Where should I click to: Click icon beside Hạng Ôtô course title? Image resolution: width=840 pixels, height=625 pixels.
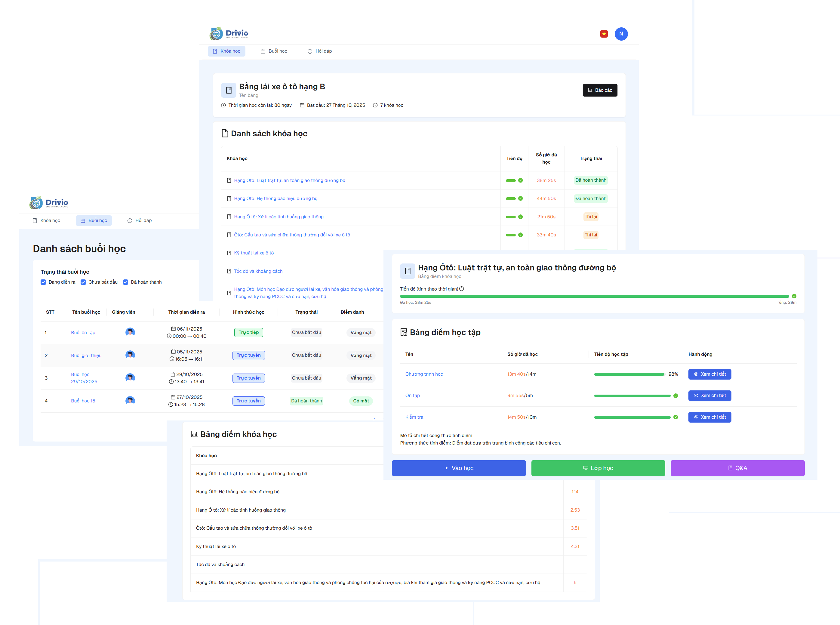point(407,271)
